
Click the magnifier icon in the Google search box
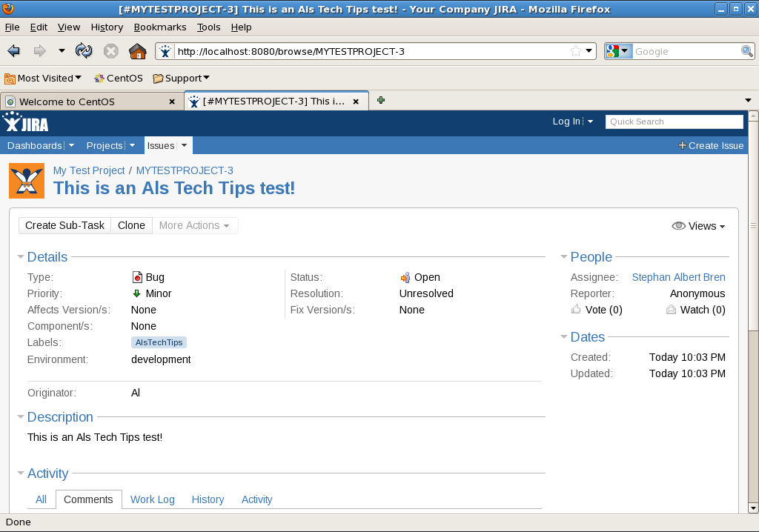pos(747,51)
